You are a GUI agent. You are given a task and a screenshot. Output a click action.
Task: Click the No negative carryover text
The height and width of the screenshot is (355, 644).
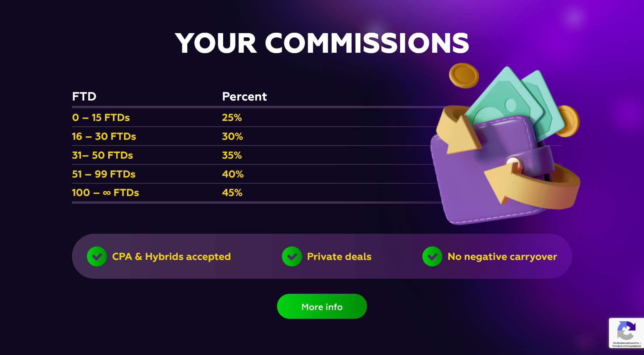[502, 256]
